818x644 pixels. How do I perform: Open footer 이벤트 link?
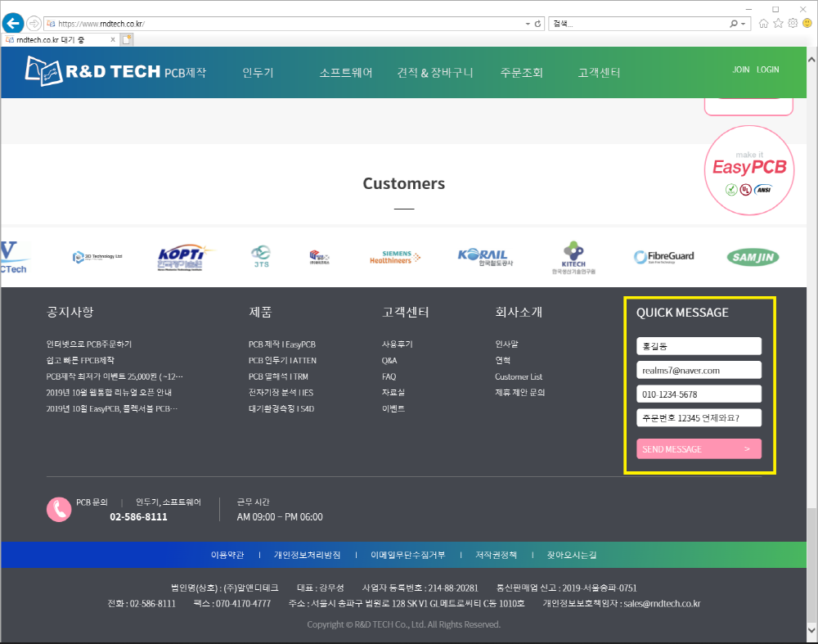[x=393, y=408]
